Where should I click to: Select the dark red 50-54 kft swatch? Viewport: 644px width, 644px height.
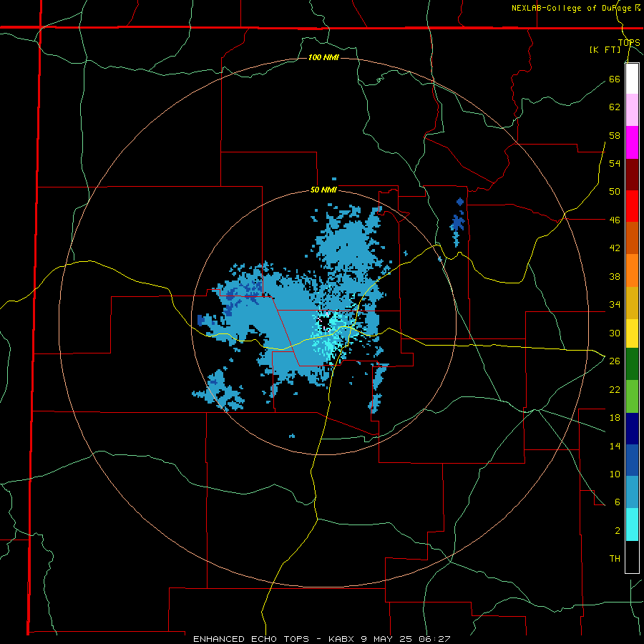click(632, 175)
